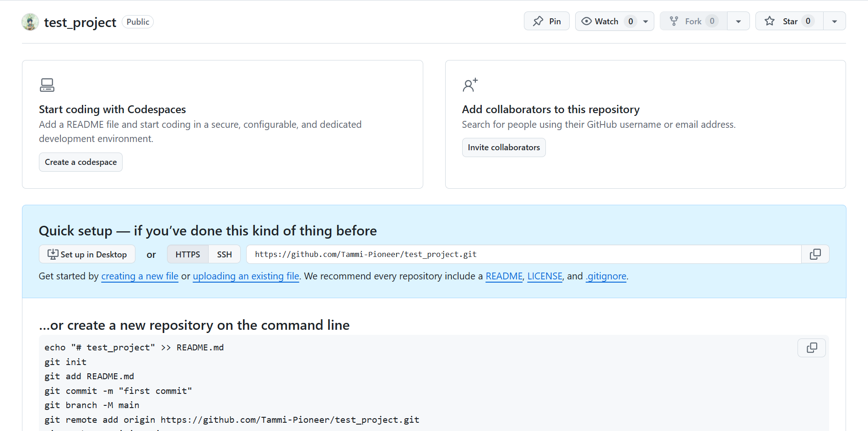Star the test_project repository

(x=789, y=21)
